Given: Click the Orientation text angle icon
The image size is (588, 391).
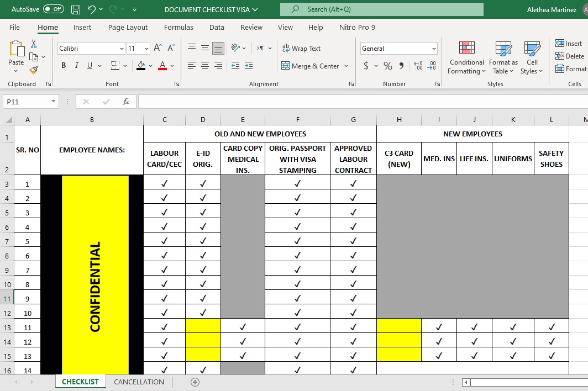Looking at the screenshot, I should point(235,47).
